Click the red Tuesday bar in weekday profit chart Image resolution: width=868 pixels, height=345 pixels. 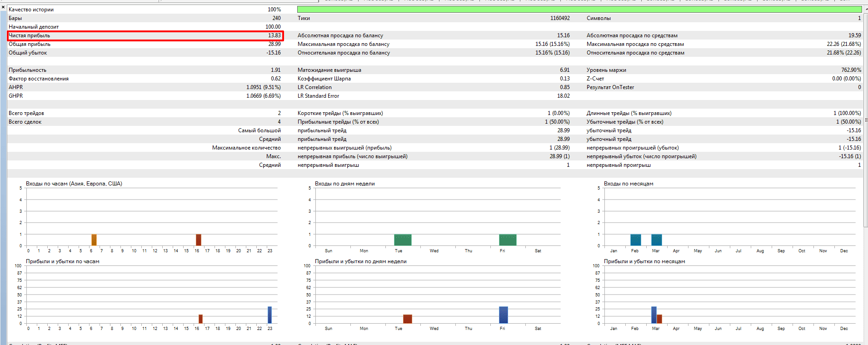coord(408,319)
